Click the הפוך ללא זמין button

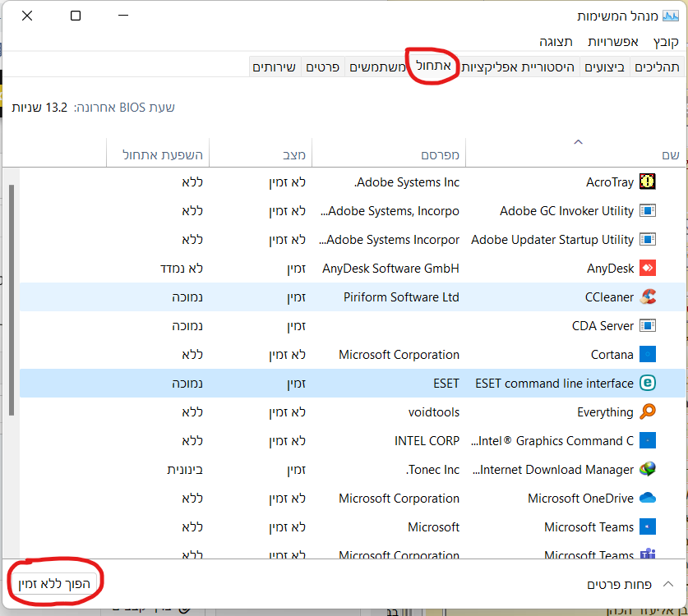pos(54,583)
